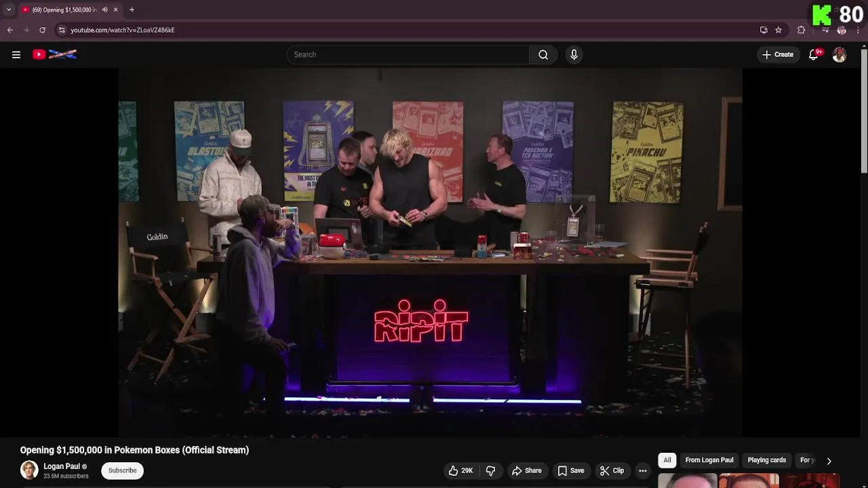Install app icon in the address bar

click(x=764, y=30)
